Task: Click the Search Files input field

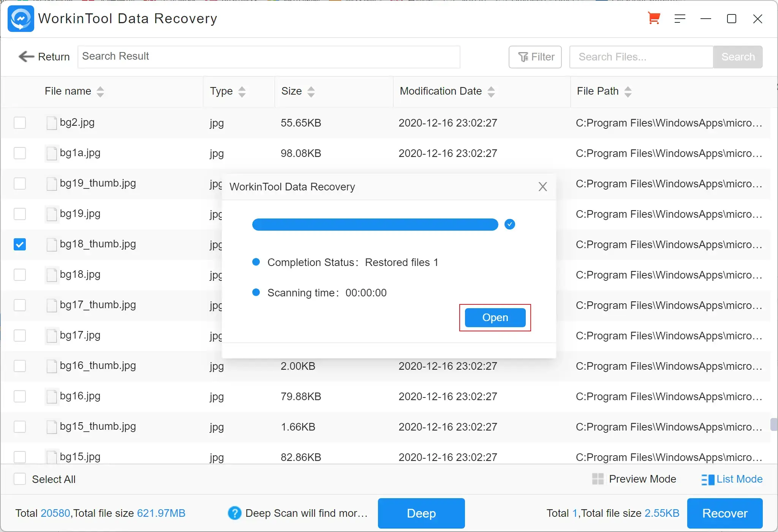Action: (641, 57)
